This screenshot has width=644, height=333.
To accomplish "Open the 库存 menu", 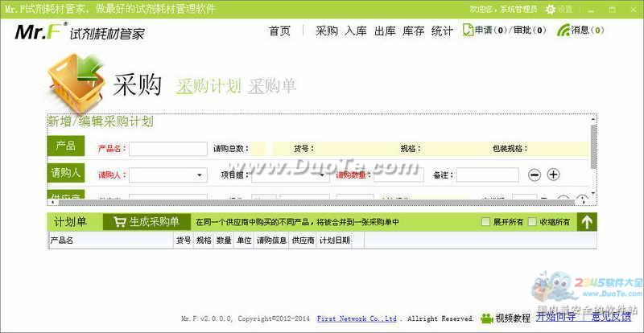I will point(413,31).
